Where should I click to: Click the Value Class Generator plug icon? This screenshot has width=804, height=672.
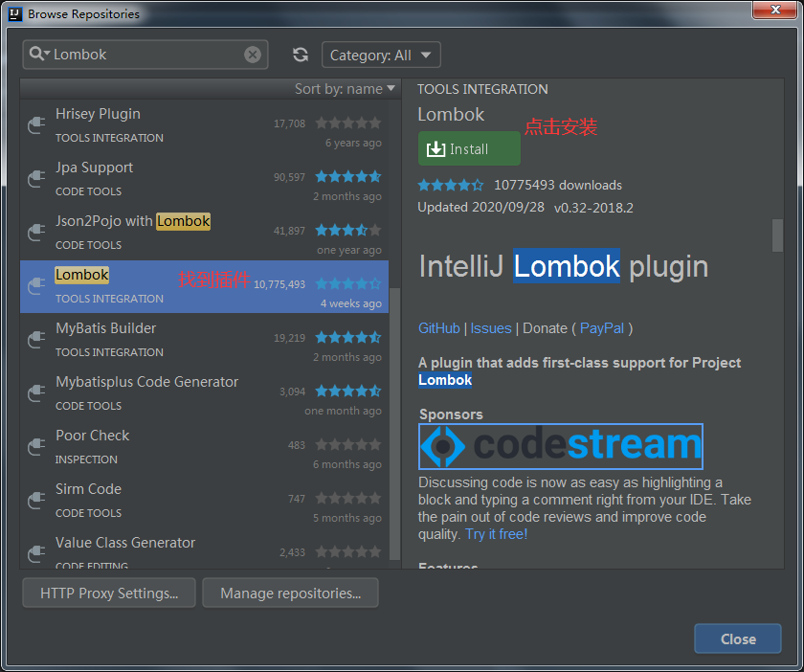[36, 553]
